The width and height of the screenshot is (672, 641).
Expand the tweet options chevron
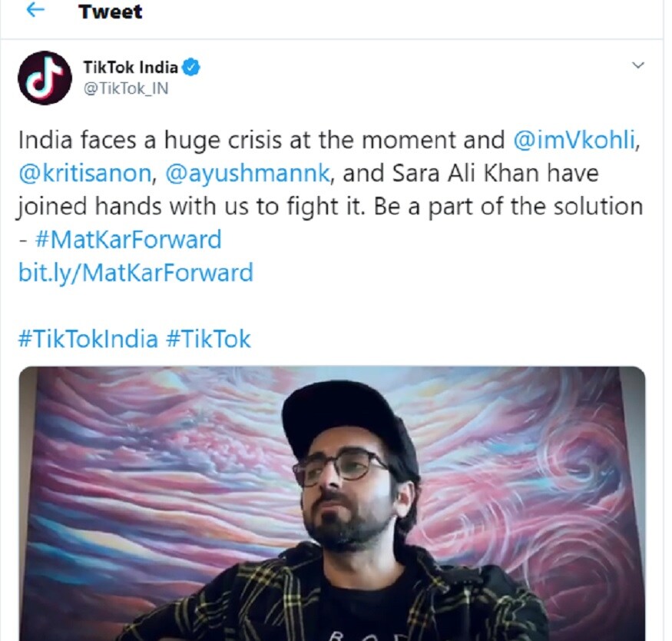pos(638,65)
